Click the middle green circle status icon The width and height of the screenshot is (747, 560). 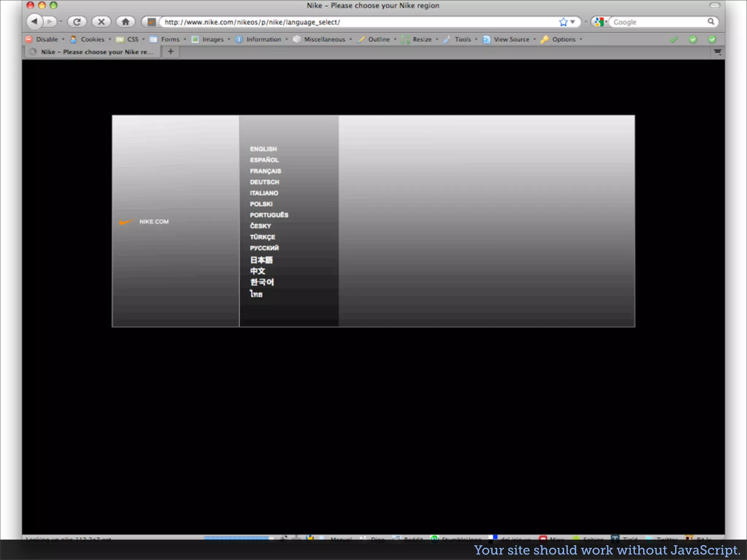693,39
